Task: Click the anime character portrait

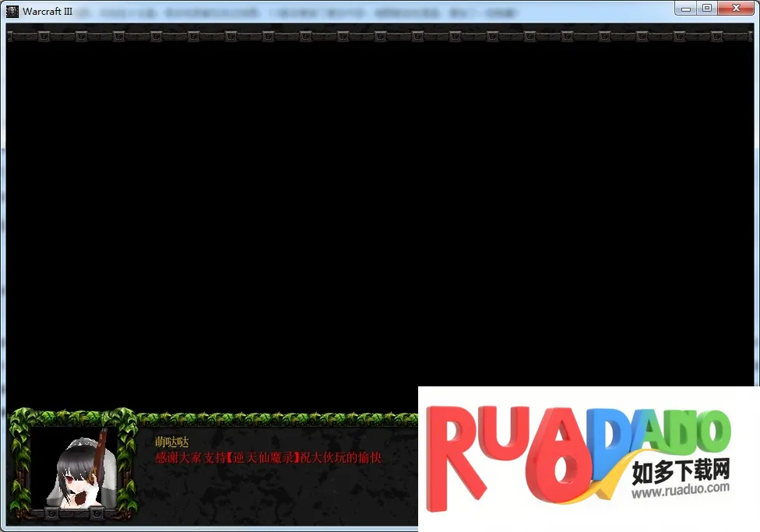Action: pos(74,466)
